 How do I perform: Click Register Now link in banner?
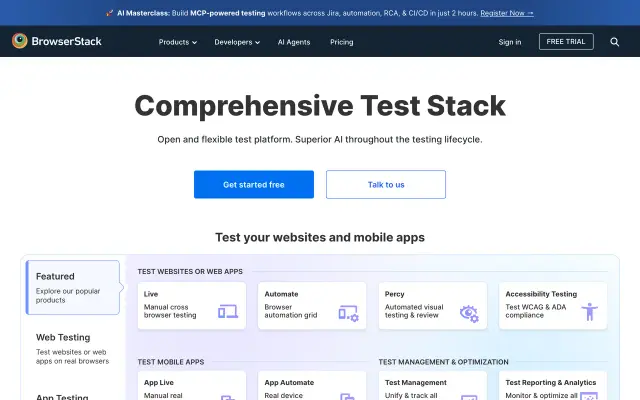point(507,13)
